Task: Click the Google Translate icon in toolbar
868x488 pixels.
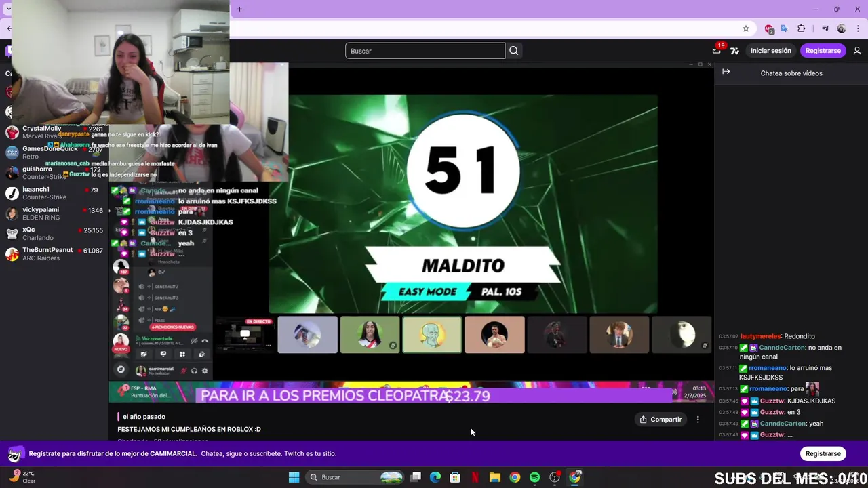Action: 785,28
